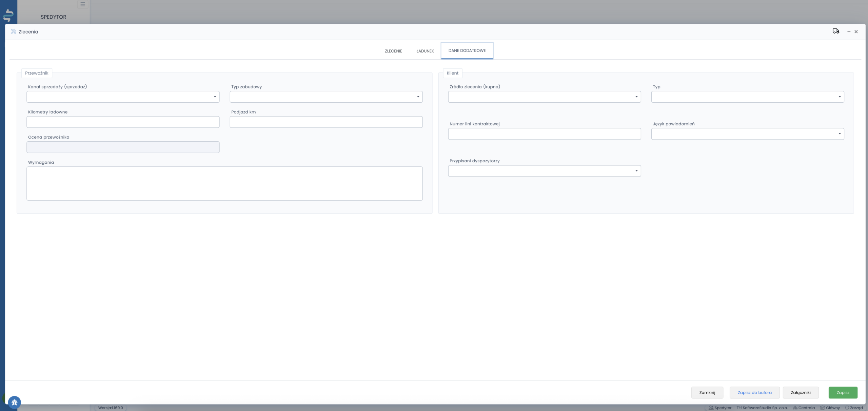868x411 pixels.
Task: Click the app logo icon top left
Action: [x=8, y=15]
